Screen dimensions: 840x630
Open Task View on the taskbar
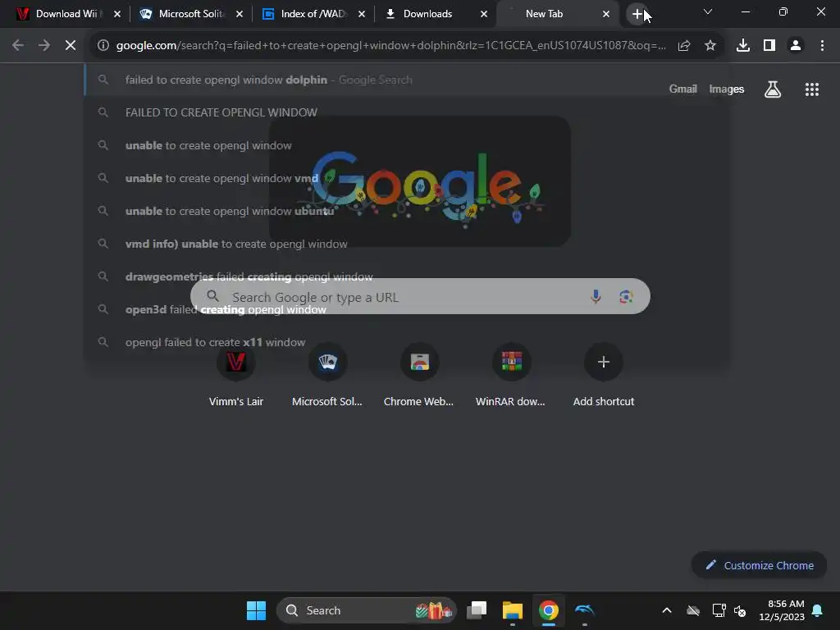point(477,610)
